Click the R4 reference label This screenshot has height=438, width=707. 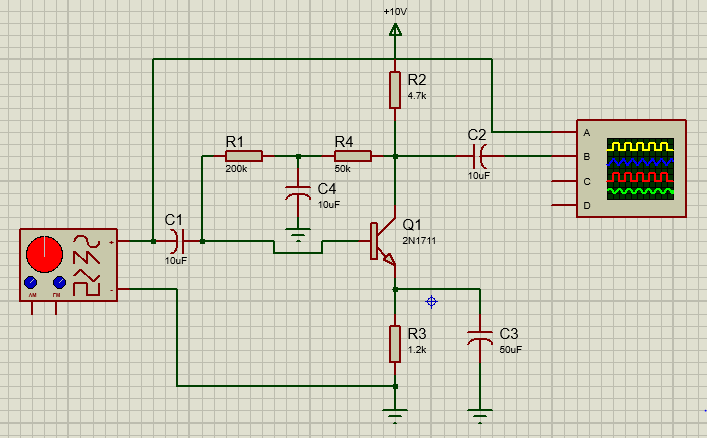(344, 142)
